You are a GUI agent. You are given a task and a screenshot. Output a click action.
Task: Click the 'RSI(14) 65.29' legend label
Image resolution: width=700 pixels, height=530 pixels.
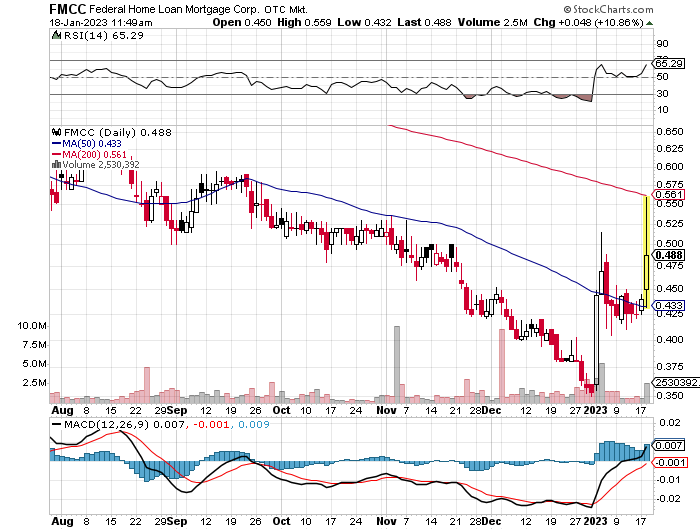[x=104, y=35]
